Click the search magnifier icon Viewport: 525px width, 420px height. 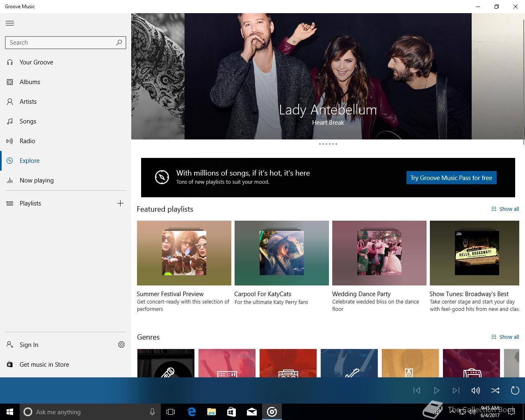(x=119, y=42)
